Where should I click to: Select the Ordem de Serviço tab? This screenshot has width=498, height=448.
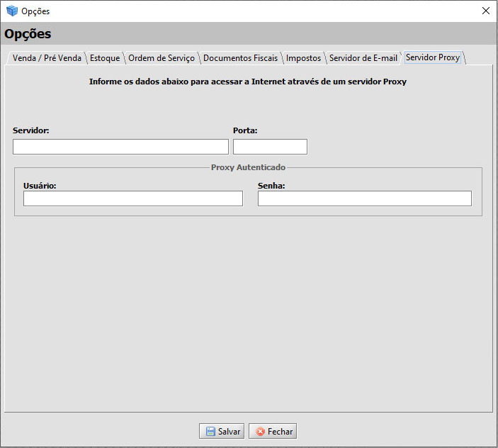[x=161, y=58]
